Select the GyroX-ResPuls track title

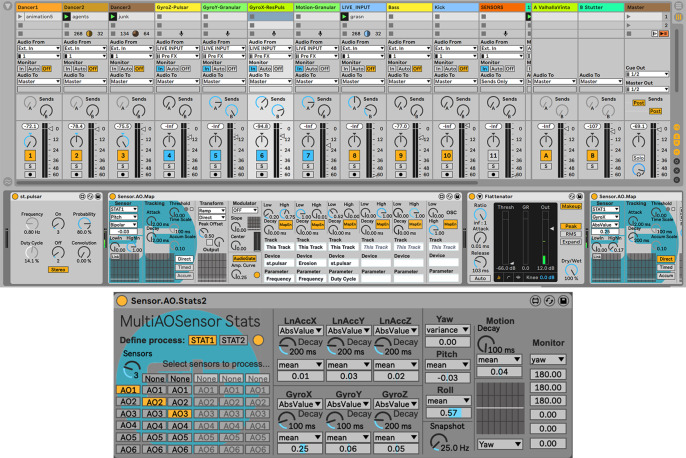coord(270,7)
